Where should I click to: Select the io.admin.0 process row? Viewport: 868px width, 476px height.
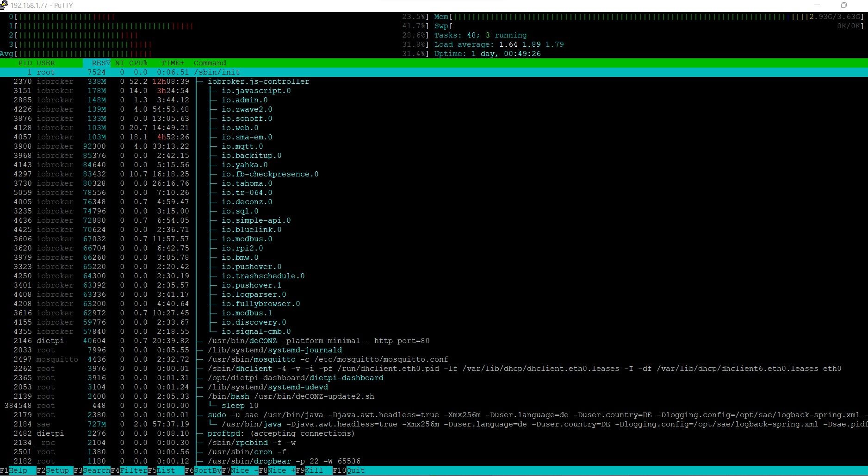coord(434,100)
